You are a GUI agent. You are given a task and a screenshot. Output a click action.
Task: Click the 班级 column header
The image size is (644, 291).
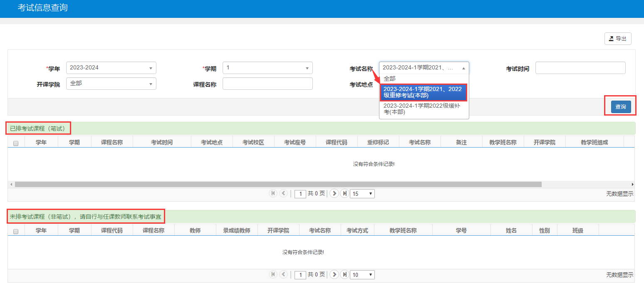(578, 230)
